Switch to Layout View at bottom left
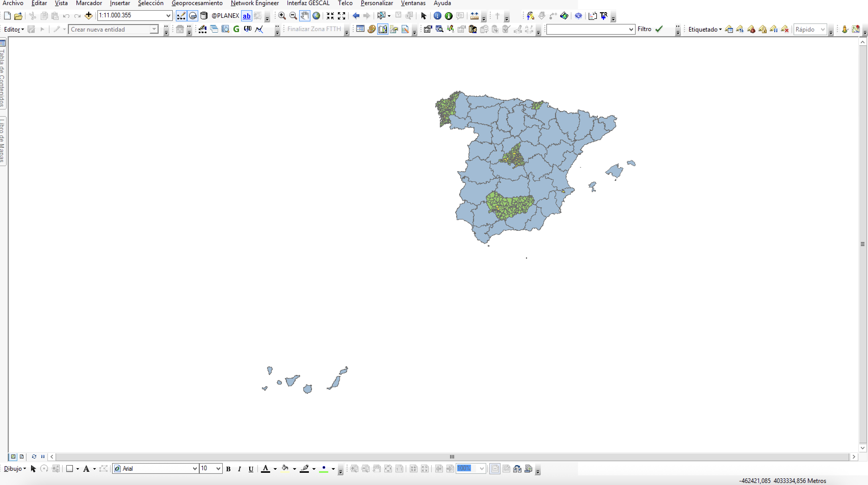868x485 pixels. tap(22, 456)
